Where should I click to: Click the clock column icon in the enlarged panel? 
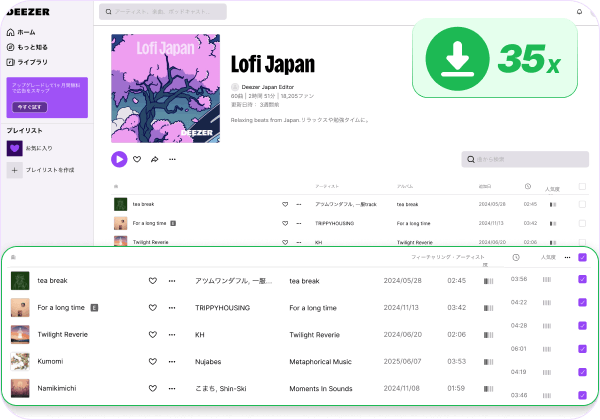tap(516, 257)
